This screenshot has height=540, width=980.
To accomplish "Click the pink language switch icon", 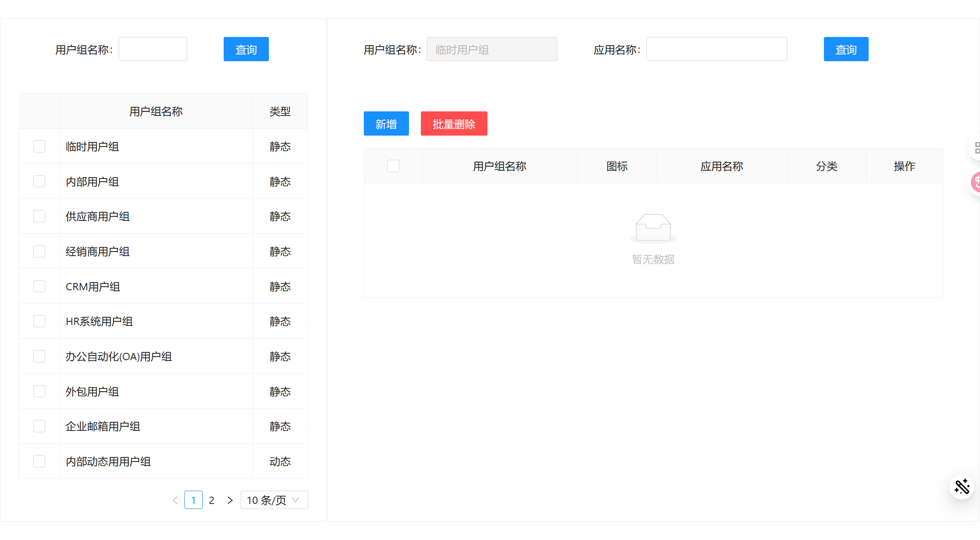I will point(976,182).
